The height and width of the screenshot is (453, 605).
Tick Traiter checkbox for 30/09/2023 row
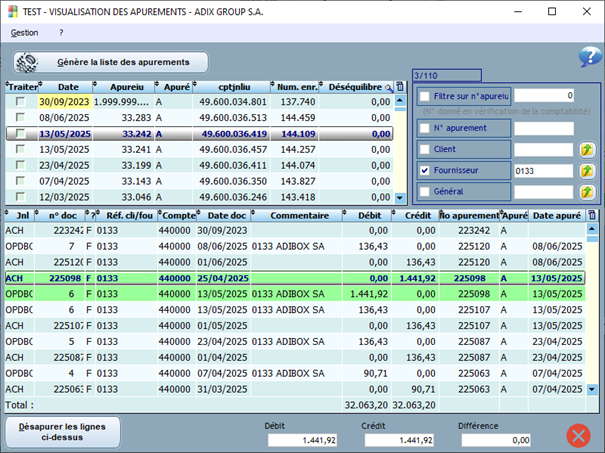point(20,102)
